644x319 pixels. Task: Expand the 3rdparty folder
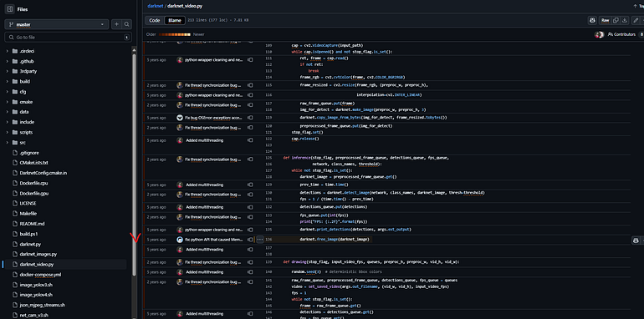tap(7, 71)
